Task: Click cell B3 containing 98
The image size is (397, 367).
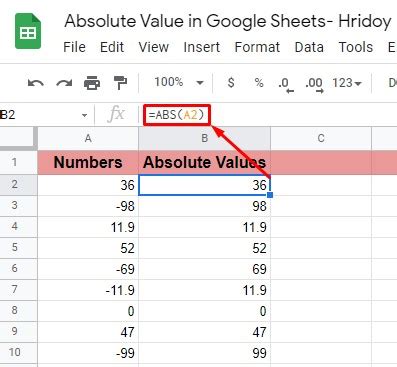Action: point(204,206)
